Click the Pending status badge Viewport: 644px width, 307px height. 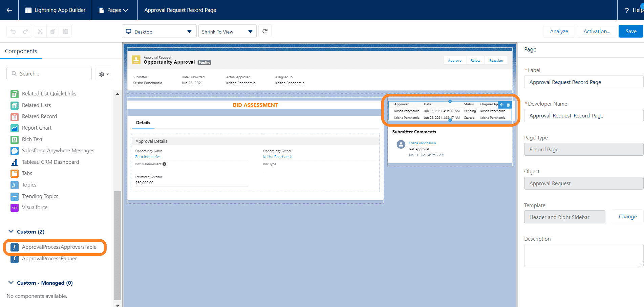click(205, 63)
